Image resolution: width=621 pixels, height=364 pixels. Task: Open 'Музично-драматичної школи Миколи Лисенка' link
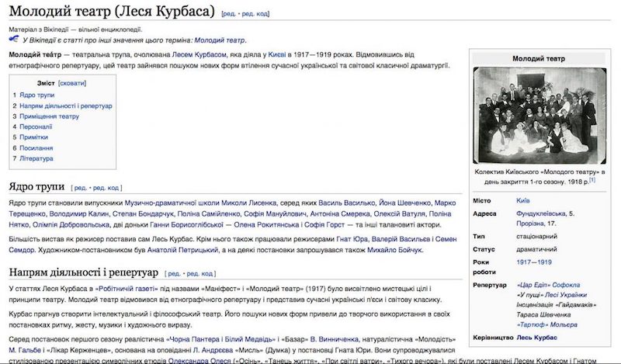(200, 203)
